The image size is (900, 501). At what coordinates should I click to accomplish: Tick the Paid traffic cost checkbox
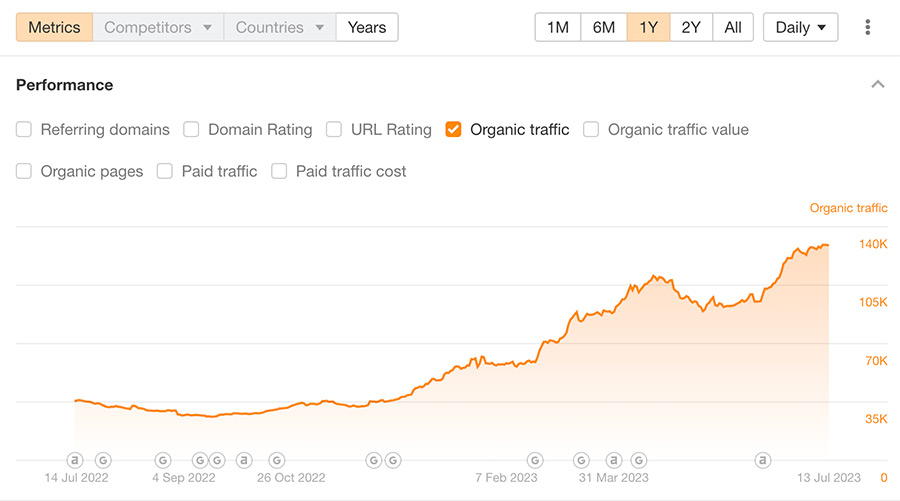279,171
